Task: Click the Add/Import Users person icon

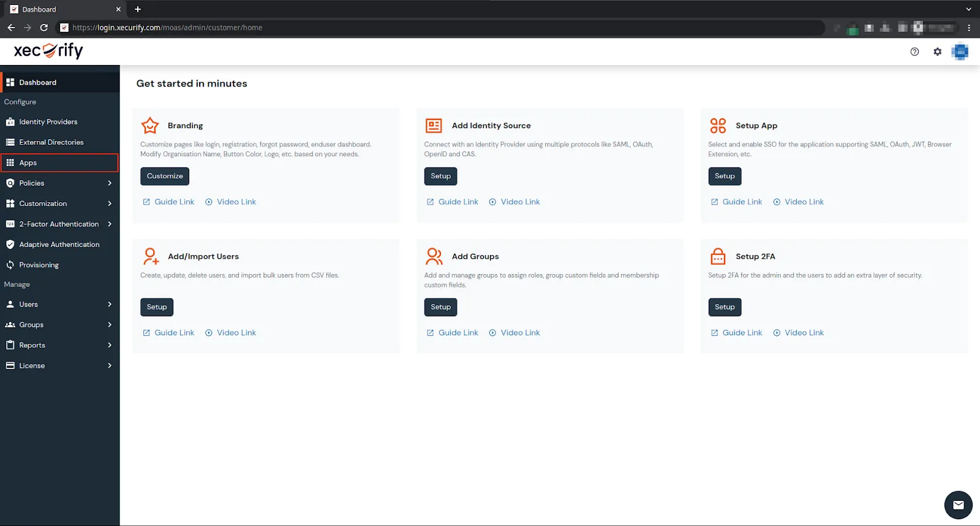Action: tap(151, 256)
